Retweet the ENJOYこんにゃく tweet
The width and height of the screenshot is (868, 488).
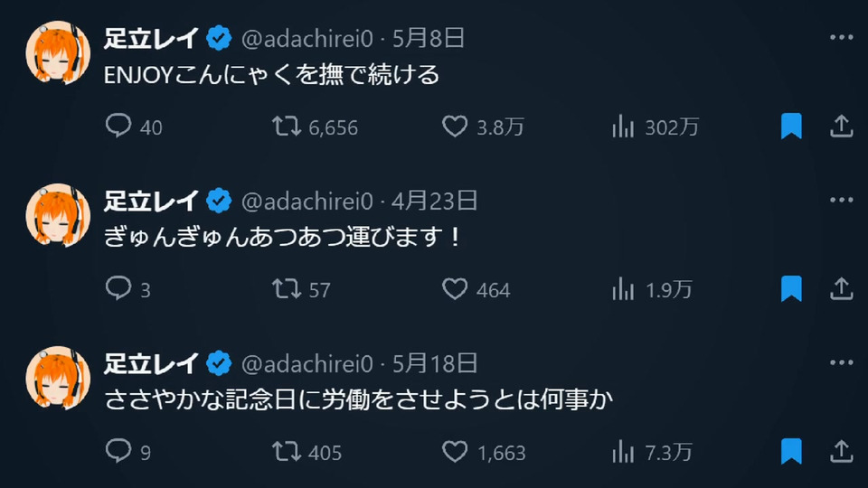click(287, 127)
